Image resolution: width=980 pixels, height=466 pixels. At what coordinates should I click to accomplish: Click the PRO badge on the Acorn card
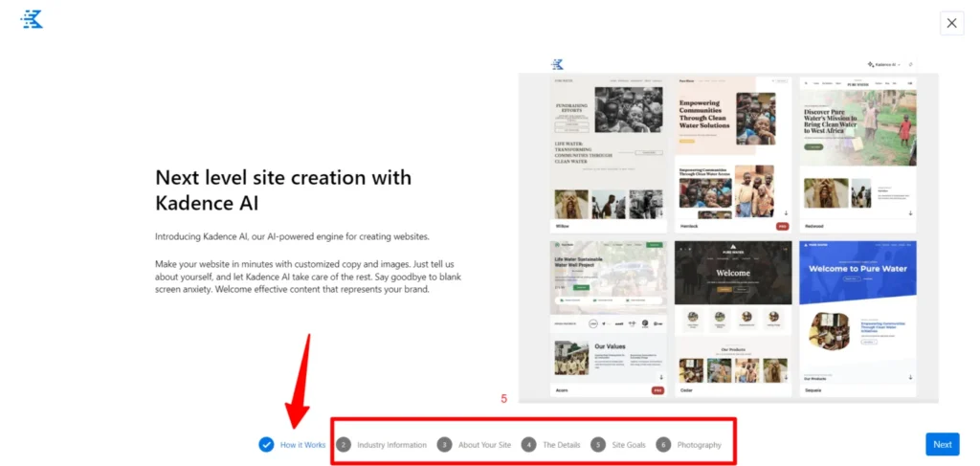pyautogui.click(x=657, y=389)
